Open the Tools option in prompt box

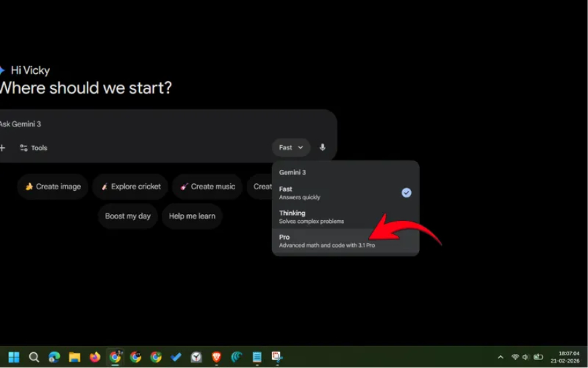pyautogui.click(x=33, y=148)
